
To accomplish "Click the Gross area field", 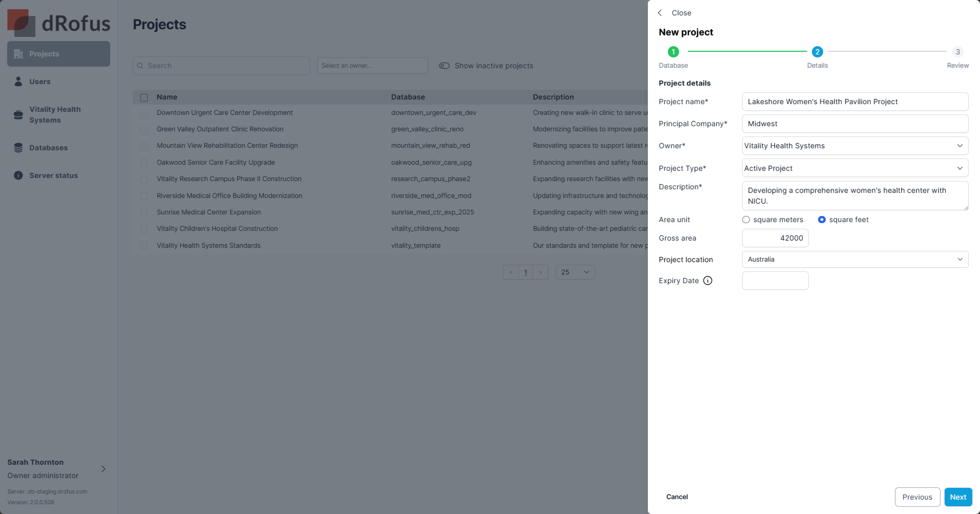I will point(775,238).
